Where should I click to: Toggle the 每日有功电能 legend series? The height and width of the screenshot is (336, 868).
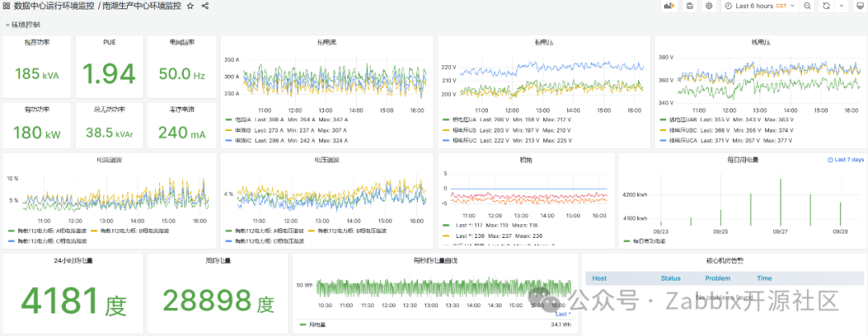(650, 241)
